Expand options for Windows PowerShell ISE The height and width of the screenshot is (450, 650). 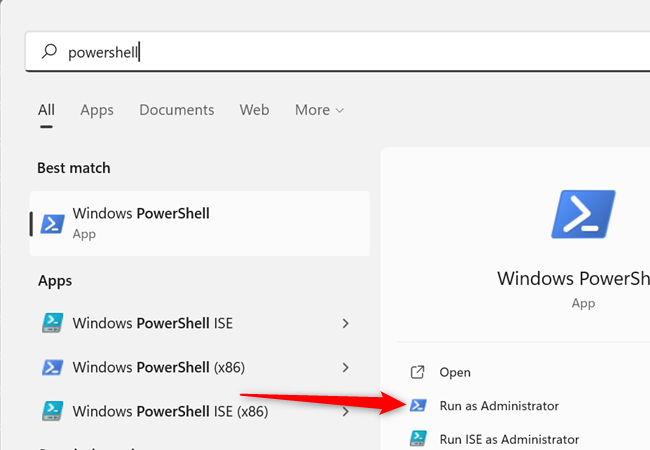(345, 323)
